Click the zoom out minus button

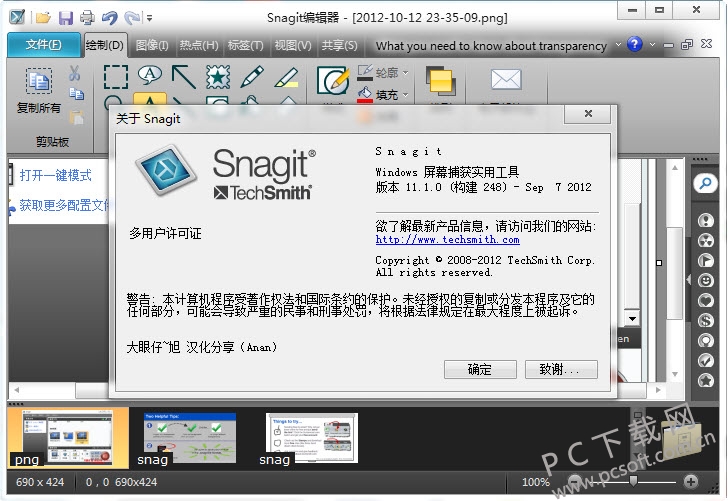pos(574,481)
